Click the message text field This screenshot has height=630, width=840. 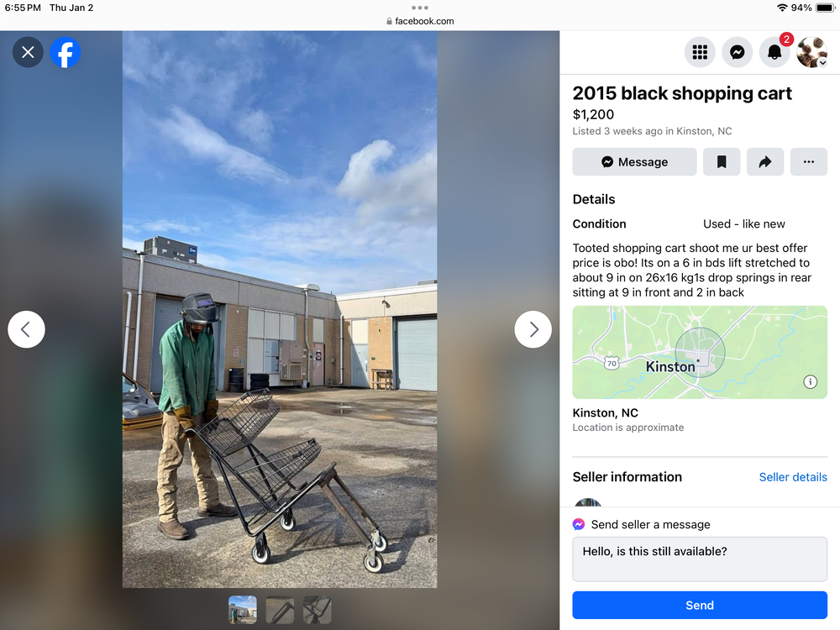pos(700,559)
